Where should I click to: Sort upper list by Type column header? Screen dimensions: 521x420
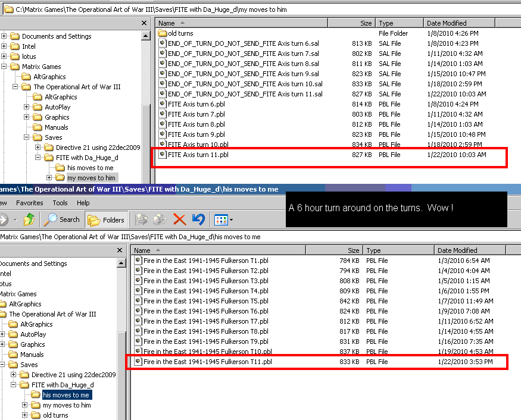(x=400, y=23)
